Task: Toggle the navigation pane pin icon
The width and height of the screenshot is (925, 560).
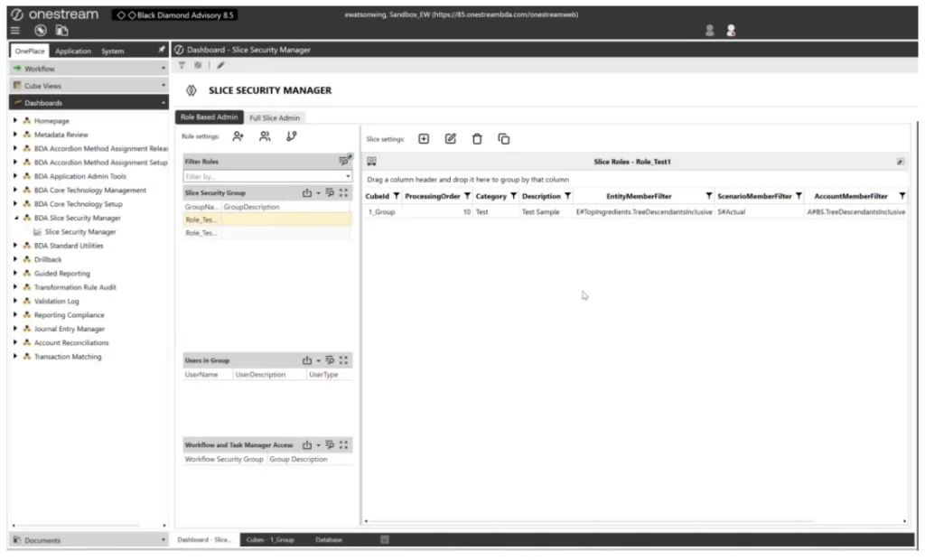Action: tap(161, 51)
